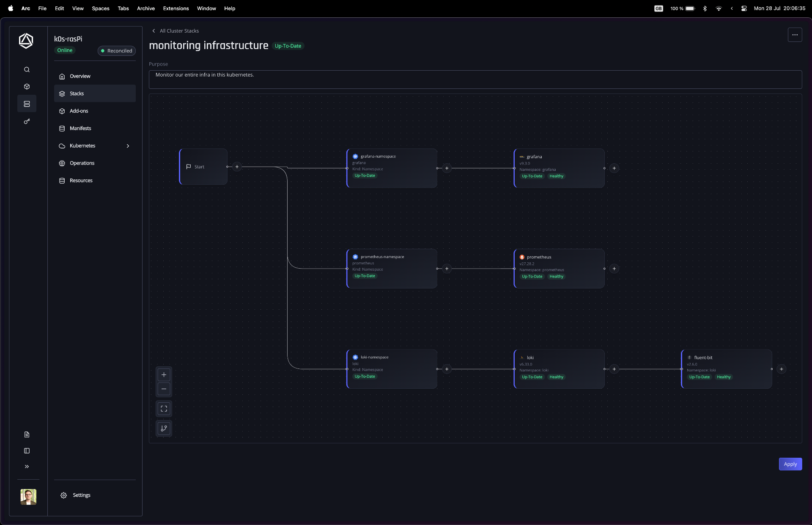Open the Spaces menu in menu bar
812x525 pixels.
tap(101, 8)
